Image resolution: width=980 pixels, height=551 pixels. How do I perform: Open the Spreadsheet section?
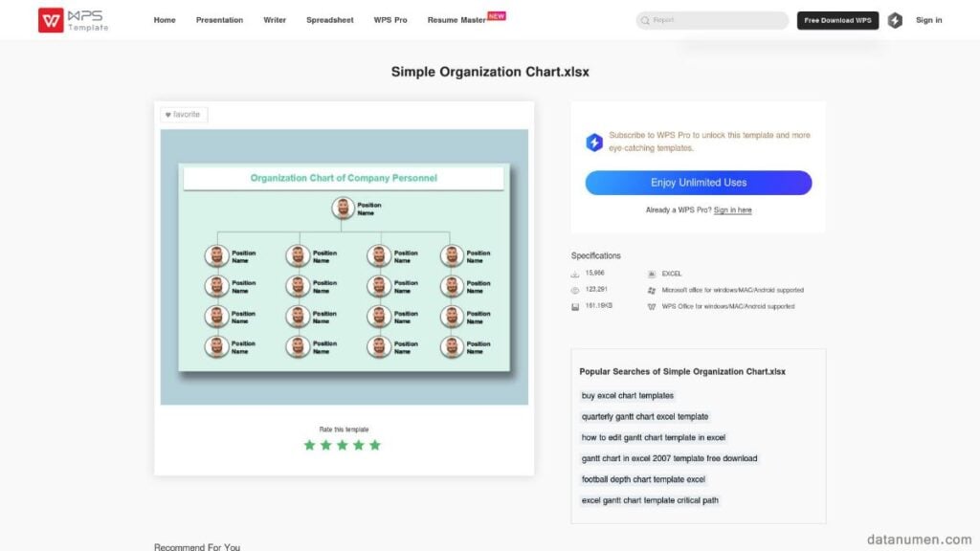pos(329,19)
